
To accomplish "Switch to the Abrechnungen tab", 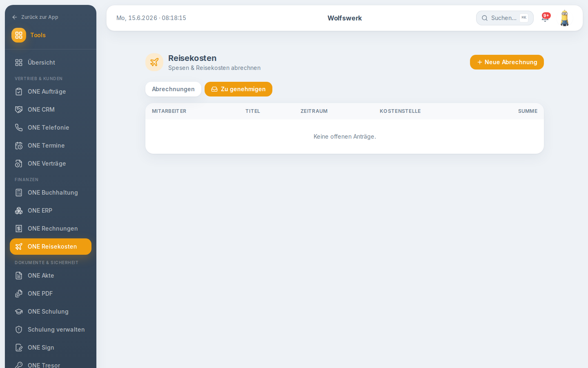I will (173, 89).
